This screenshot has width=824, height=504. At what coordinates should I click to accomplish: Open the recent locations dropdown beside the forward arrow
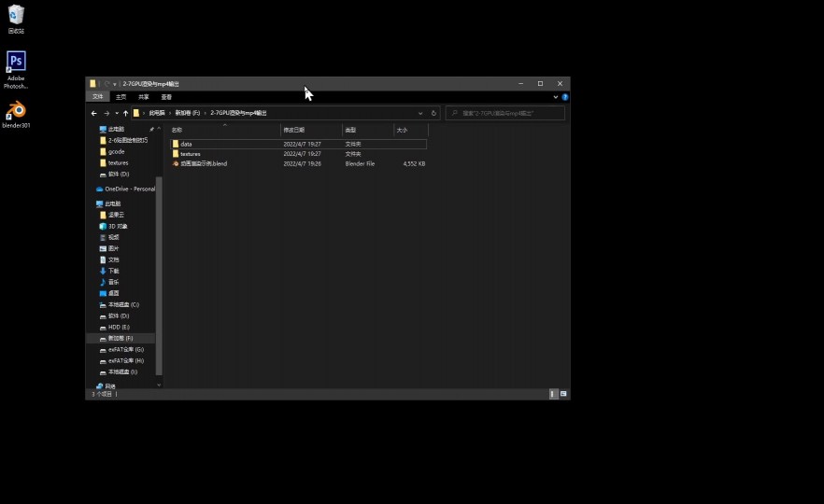click(117, 114)
